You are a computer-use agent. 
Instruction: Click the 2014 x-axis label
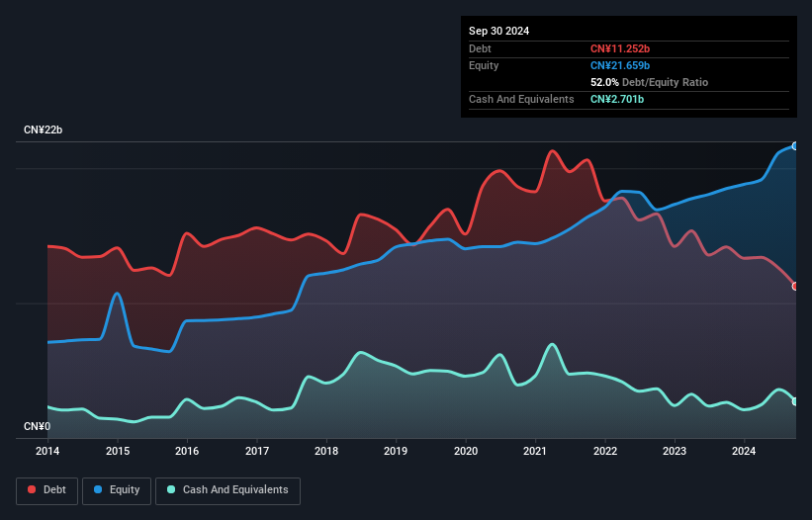tap(47, 452)
